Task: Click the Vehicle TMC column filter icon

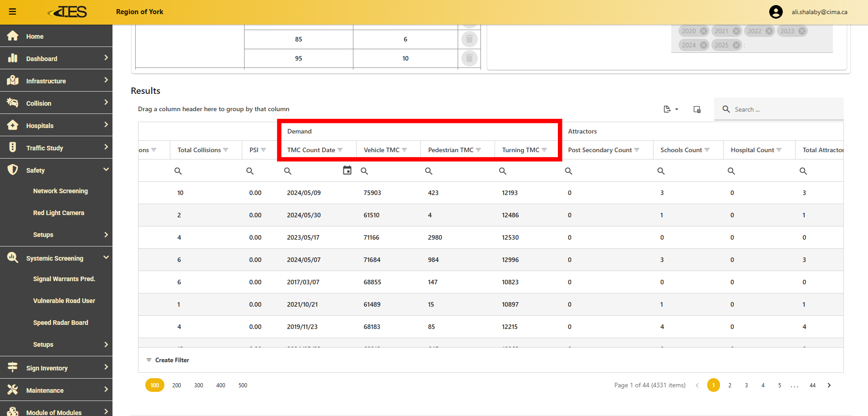Action: pyautogui.click(x=404, y=150)
